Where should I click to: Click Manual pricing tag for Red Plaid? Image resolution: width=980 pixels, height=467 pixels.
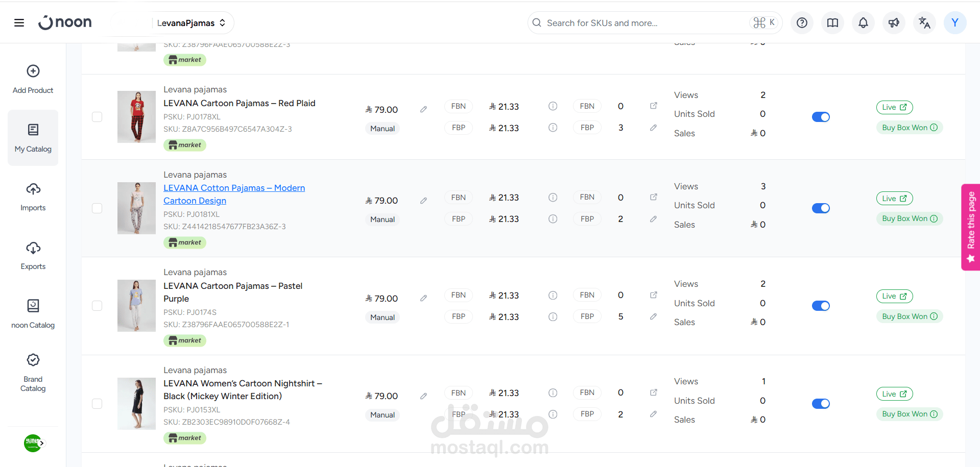(383, 129)
